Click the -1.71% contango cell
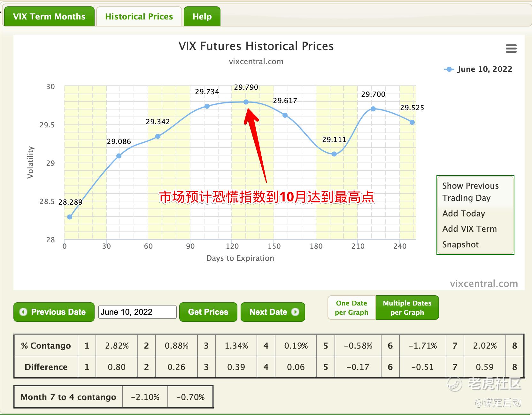The image size is (532, 415). pyautogui.click(x=423, y=346)
